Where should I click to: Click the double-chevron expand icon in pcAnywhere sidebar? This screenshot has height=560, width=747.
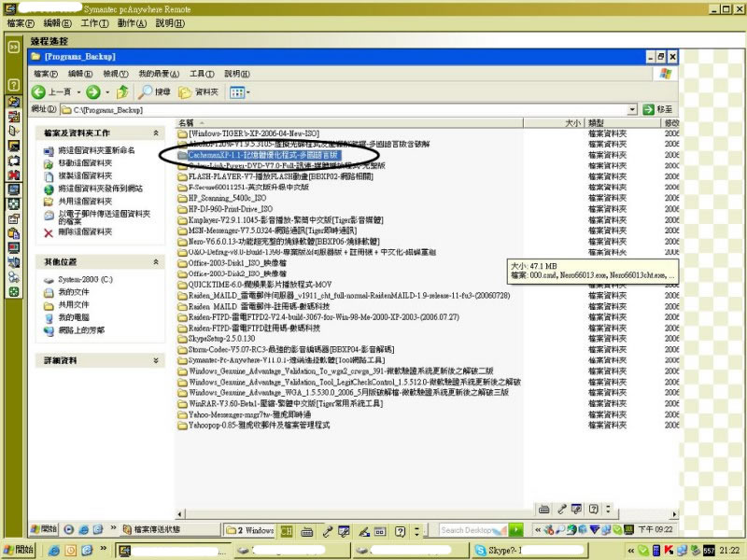coord(14,47)
